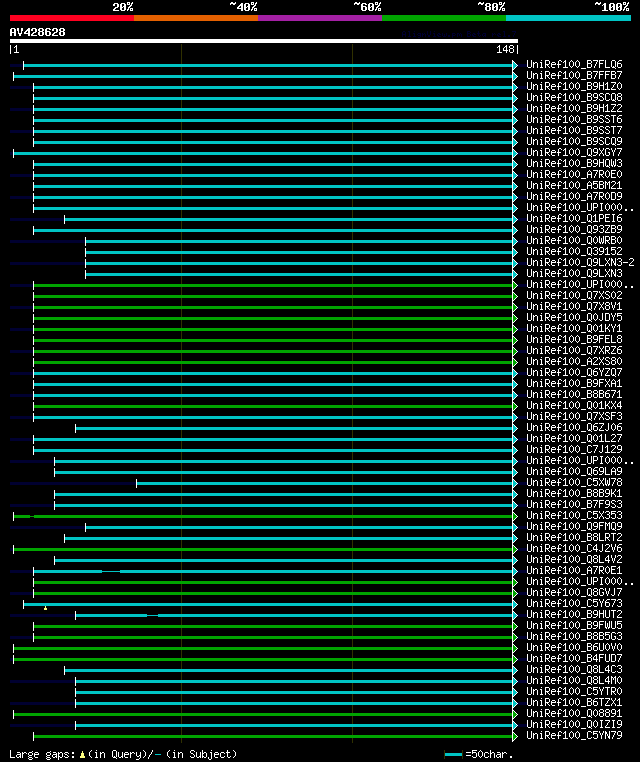Click UniRef100_A7R0D9 label
Viewport: 640px width, 762px height.
tap(574, 197)
